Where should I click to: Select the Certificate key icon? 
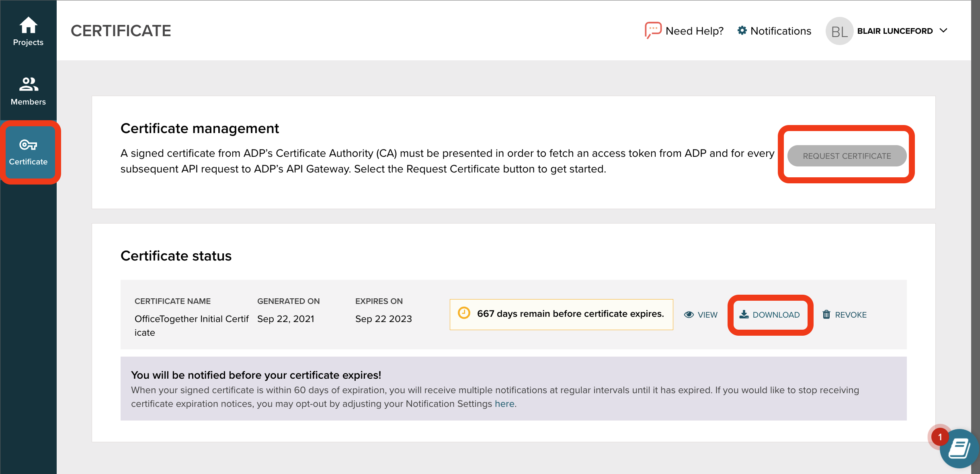pos(28,145)
